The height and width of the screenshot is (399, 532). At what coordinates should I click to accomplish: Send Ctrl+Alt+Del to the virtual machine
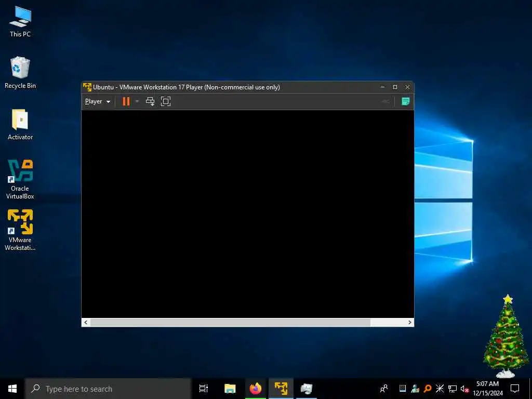pyautogui.click(x=150, y=101)
